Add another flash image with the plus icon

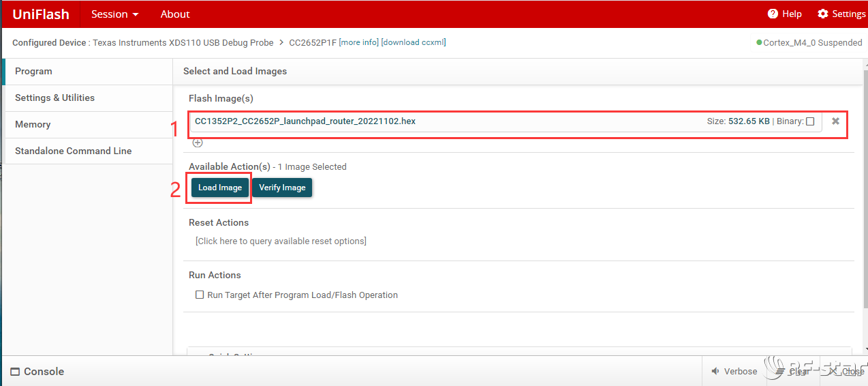198,143
